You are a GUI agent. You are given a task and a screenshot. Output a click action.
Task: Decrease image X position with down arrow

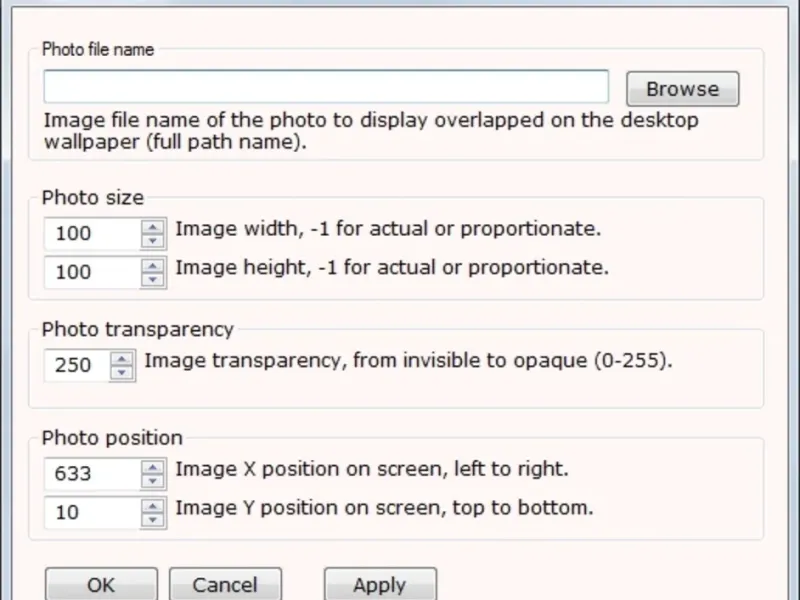pos(153,480)
